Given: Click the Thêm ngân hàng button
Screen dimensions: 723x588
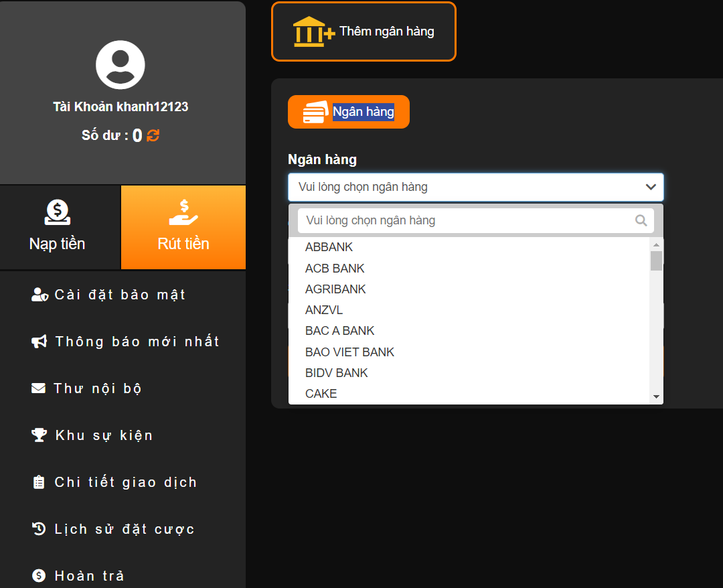Looking at the screenshot, I should coord(364,31).
